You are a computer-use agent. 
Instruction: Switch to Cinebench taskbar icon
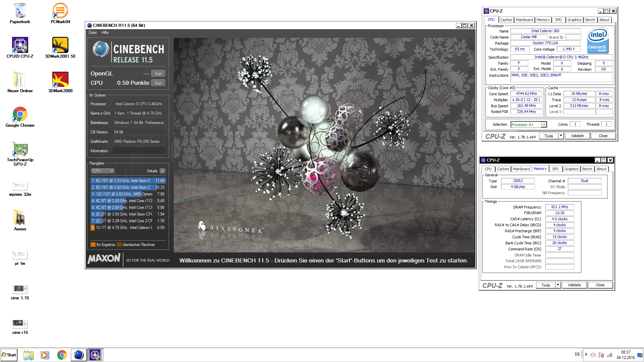click(x=78, y=355)
